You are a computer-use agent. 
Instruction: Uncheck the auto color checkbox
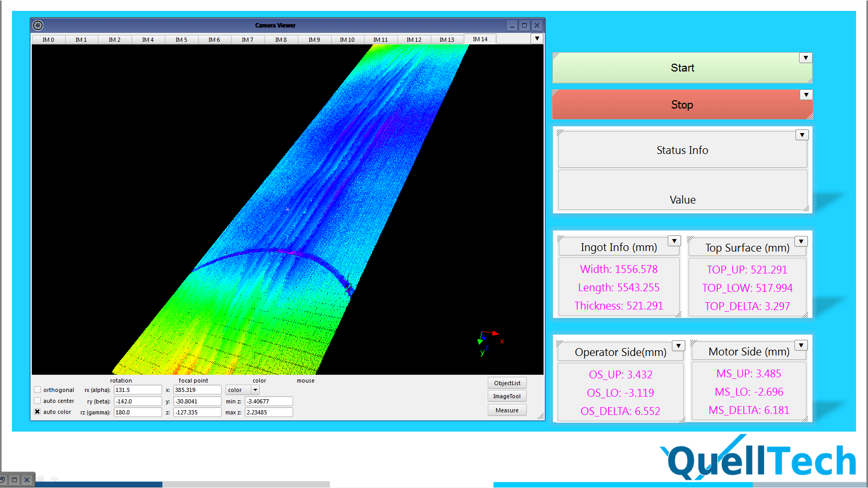point(38,412)
